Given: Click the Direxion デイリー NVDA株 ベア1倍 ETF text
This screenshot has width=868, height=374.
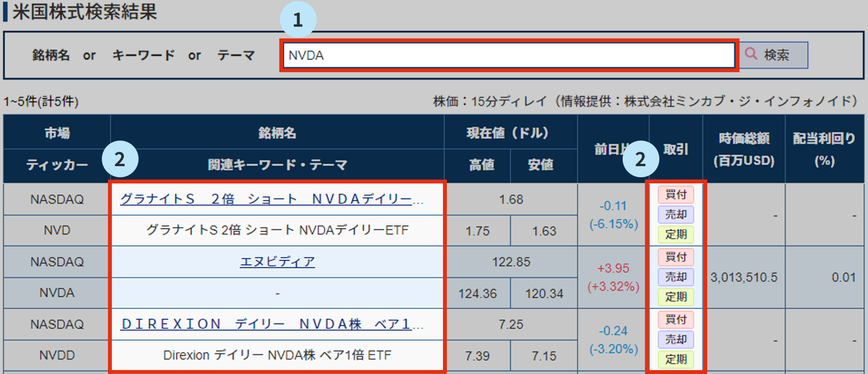Looking at the screenshot, I should click(x=277, y=355).
